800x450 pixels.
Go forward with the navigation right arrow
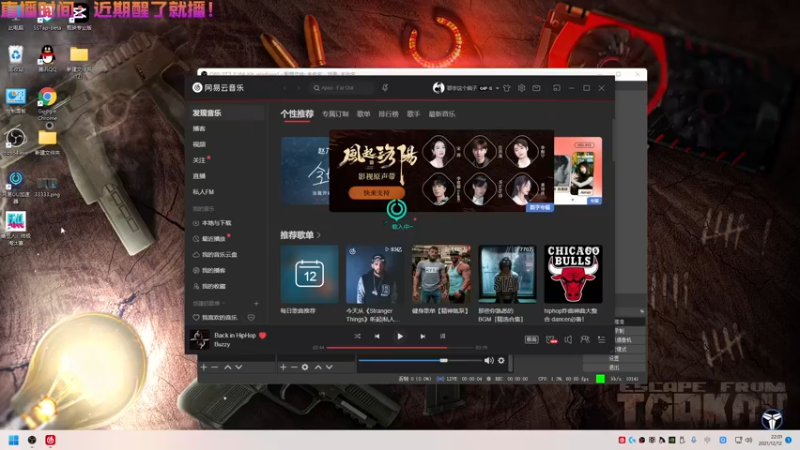click(299, 88)
